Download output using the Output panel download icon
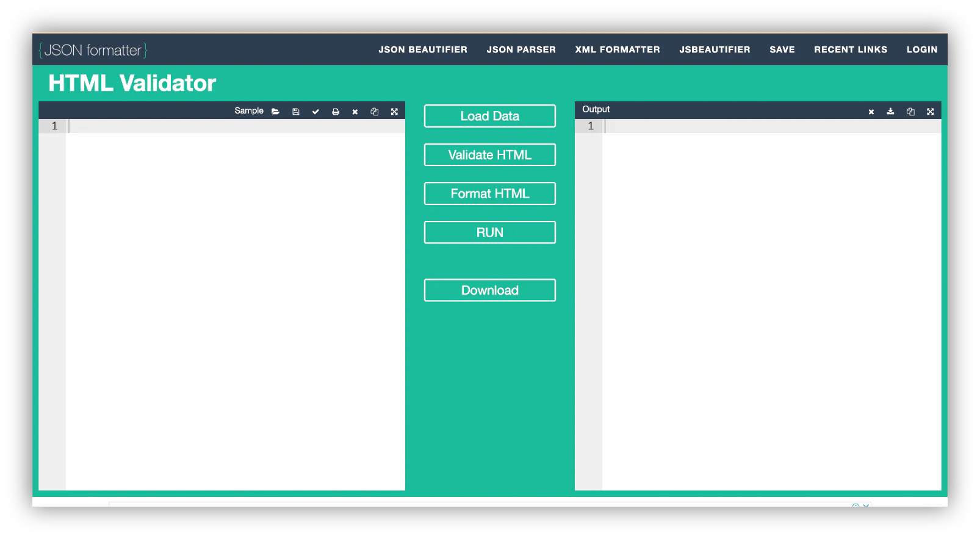Screen dimensions: 980x539 pos(891,111)
